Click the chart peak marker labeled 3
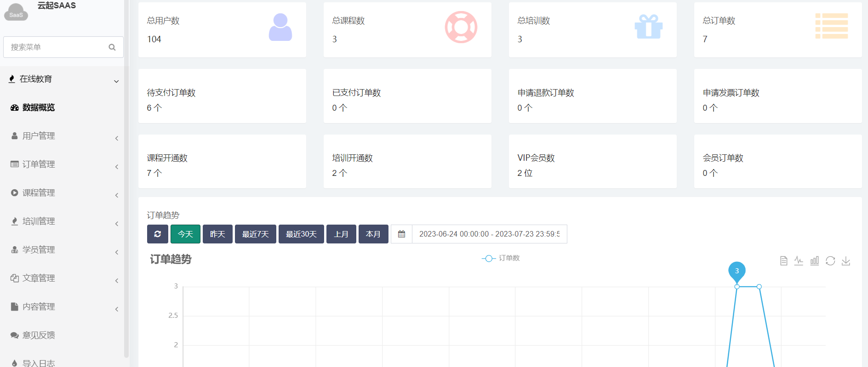Viewport: 868px width, 367px height. 737,272
